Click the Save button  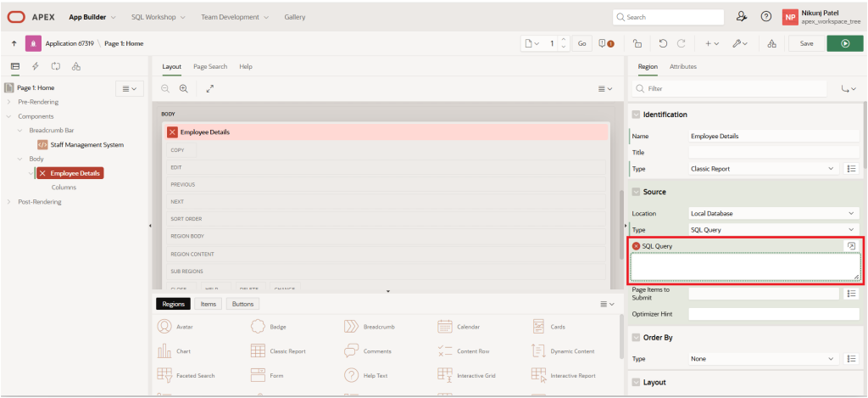(x=806, y=43)
